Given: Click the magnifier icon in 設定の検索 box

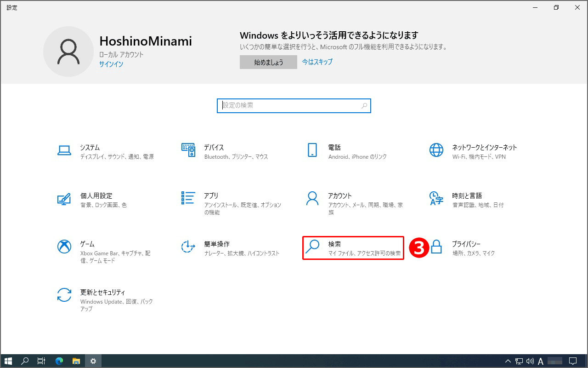Looking at the screenshot, I should pyautogui.click(x=364, y=106).
